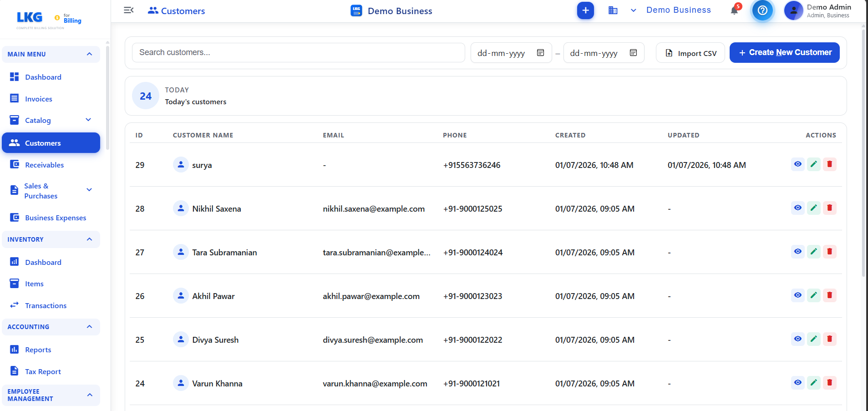The height and width of the screenshot is (411, 868).
Task: Click the end date dd-mm-yyyy field
Action: coord(604,53)
